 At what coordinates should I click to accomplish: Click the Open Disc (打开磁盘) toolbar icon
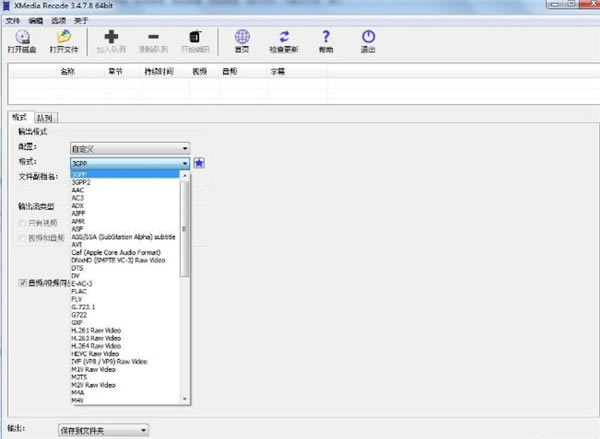(x=22, y=37)
